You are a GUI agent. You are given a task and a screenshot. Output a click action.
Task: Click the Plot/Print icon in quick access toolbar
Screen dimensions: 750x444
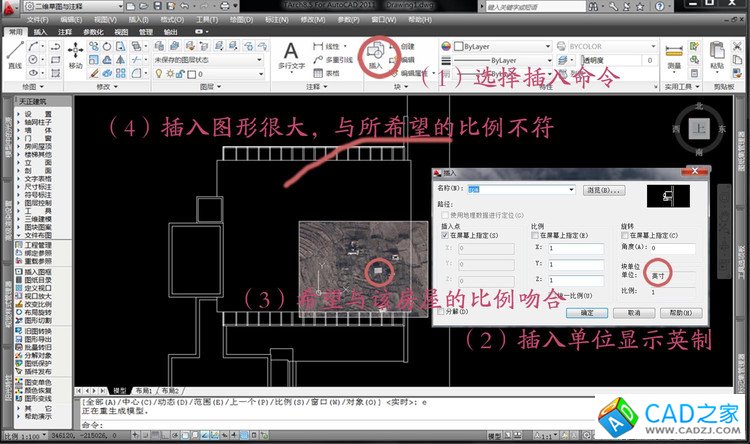pos(225,6)
